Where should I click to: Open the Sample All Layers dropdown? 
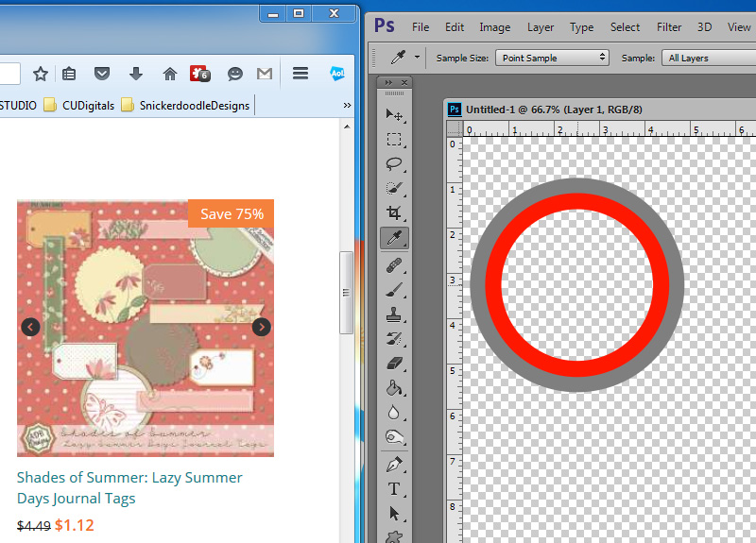click(x=709, y=58)
